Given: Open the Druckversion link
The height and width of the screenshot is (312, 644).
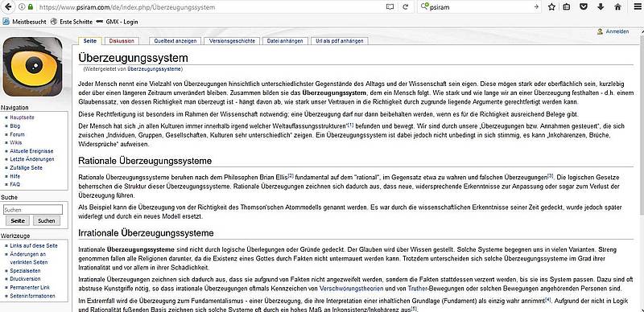Looking at the screenshot, I should point(25,279).
